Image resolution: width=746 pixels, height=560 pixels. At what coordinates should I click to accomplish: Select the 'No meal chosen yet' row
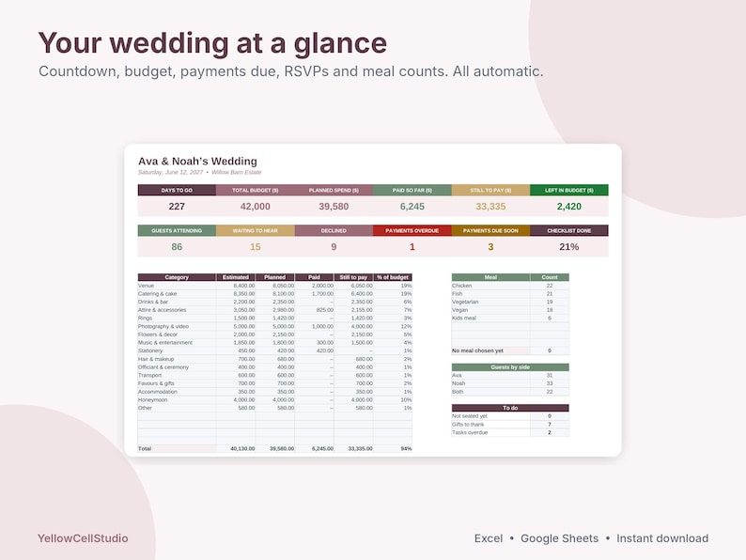[510, 350]
